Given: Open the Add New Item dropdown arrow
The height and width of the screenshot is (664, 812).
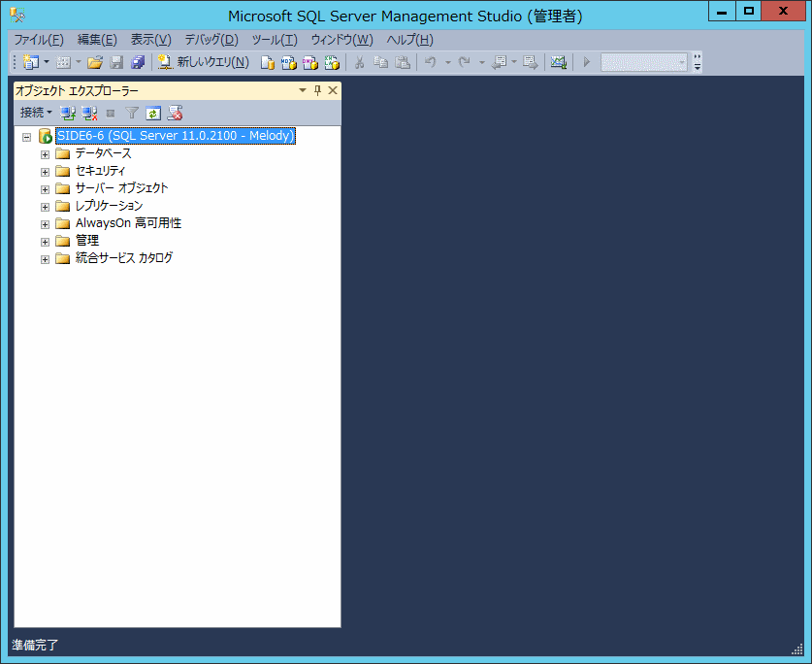Looking at the screenshot, I should [79, 62].
